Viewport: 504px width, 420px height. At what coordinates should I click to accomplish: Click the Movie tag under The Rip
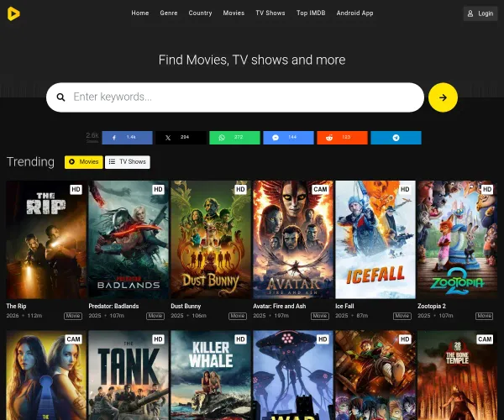(73, 316)
